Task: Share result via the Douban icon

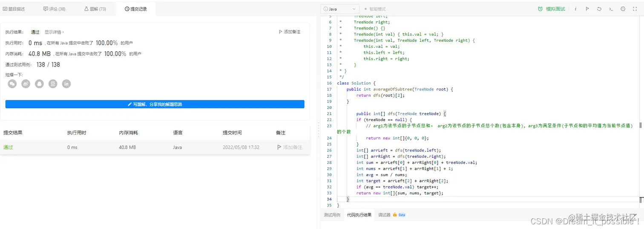Action: pyautogui.click(x=53, y=84)
